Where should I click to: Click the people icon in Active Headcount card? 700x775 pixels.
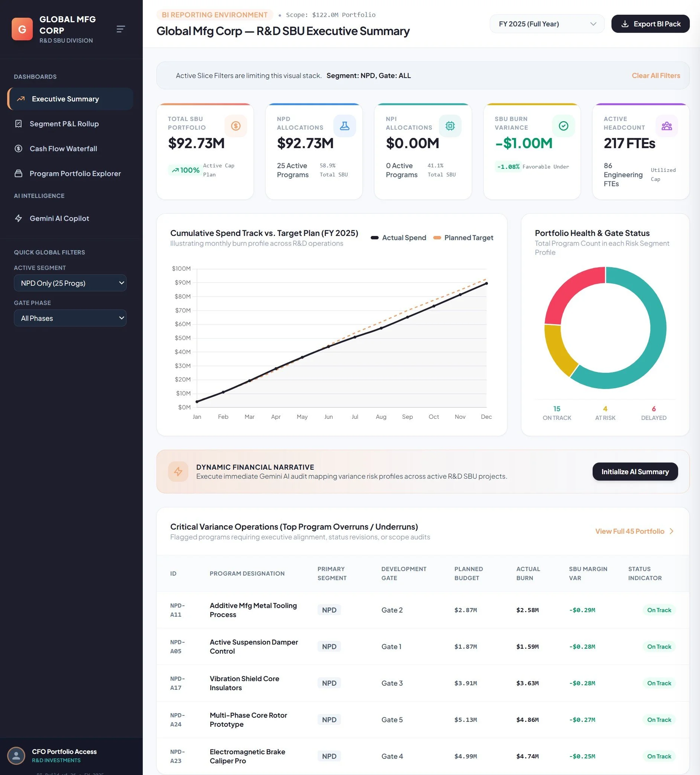(666, 126)
